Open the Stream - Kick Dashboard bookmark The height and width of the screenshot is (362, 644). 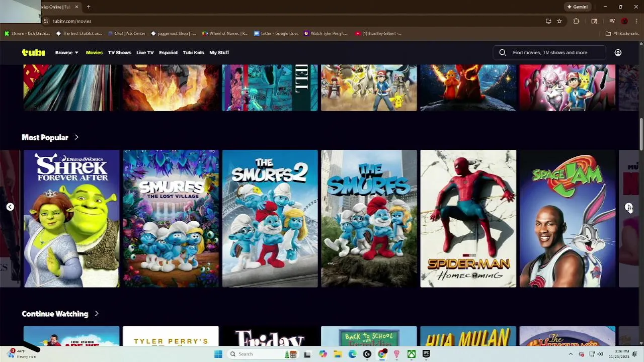pyautogui.click(x=27, y=34)
